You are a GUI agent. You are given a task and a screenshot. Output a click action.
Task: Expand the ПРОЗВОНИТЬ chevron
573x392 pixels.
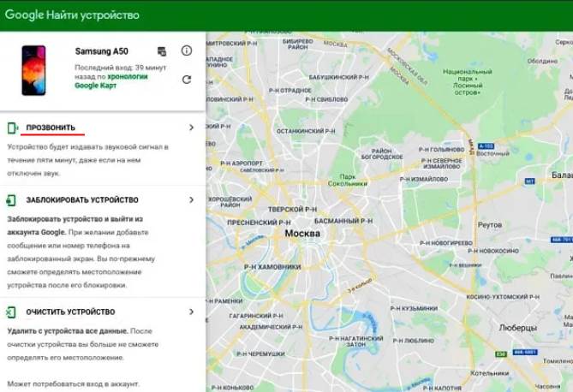pyautogui.click(x=191, y=128)
